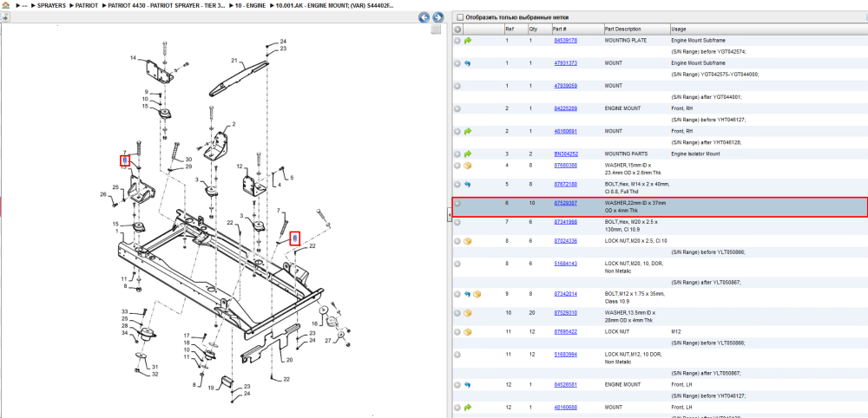
Task: Open part number link 51684143
Action: click(x=566, y=264)
